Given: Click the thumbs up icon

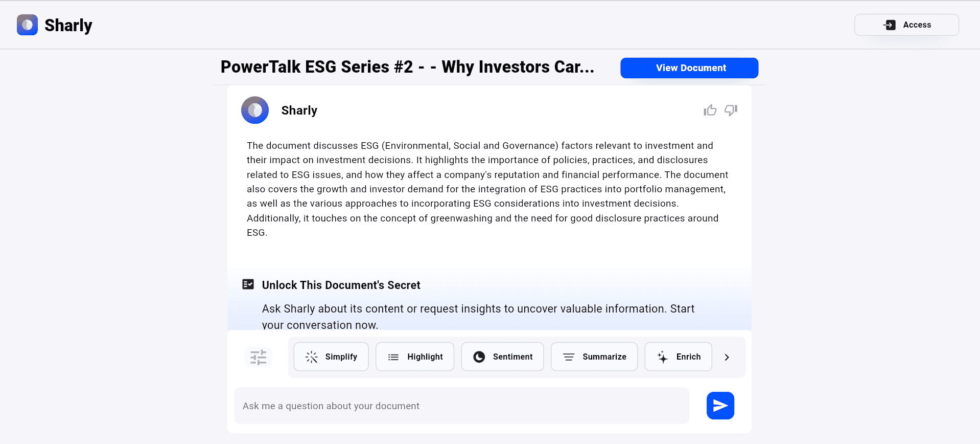Looking at the screenshot, I should tap(710, 110).
